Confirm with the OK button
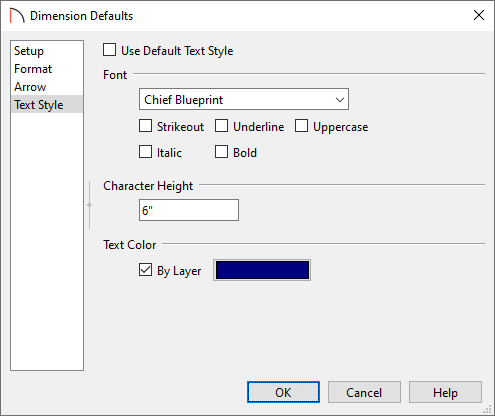495x416 pixels. tap(283, 392)
